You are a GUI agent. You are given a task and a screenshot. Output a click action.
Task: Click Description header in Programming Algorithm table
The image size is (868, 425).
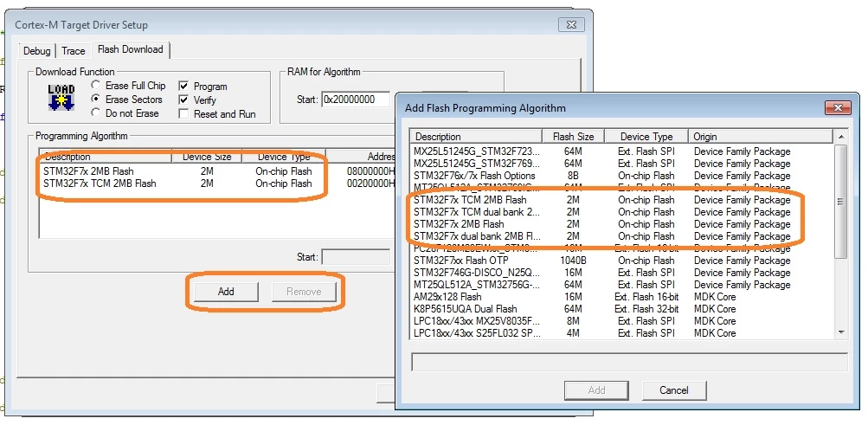(106, 157)
